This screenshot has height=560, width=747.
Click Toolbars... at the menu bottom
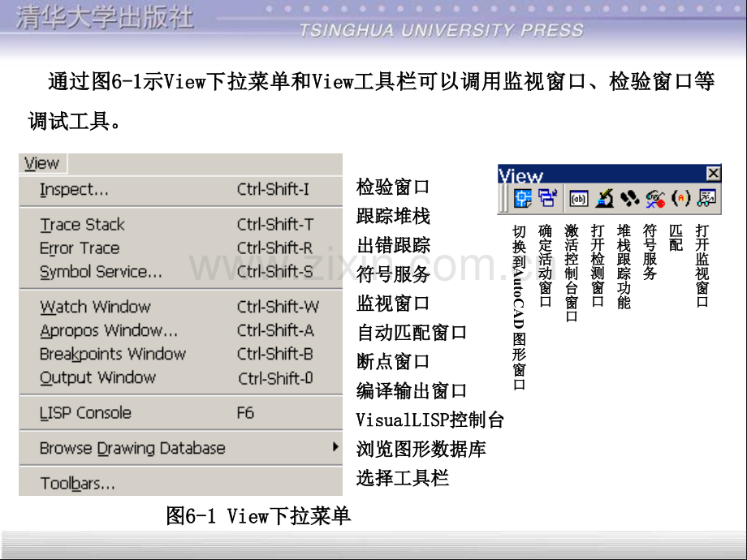click(x=180, y=484)
